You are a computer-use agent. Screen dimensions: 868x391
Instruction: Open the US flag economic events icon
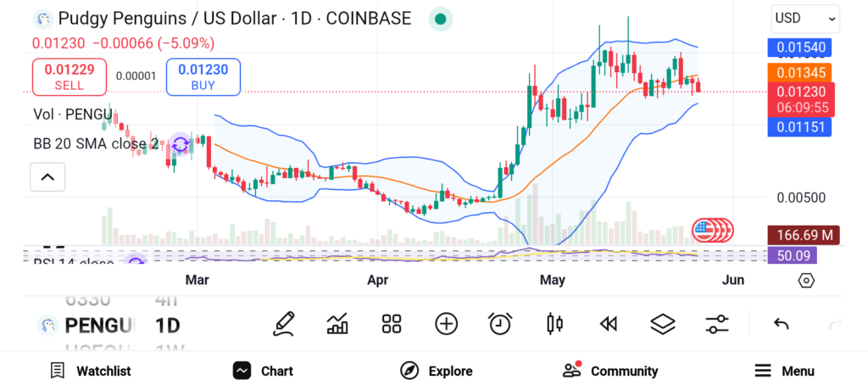pos(704,230)
